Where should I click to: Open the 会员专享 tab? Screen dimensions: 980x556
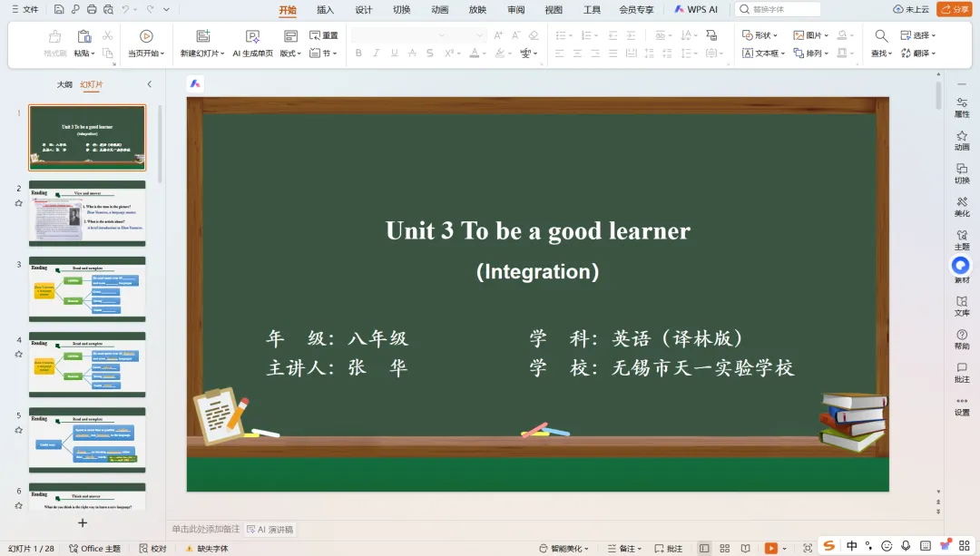click(x=636, y=9)
